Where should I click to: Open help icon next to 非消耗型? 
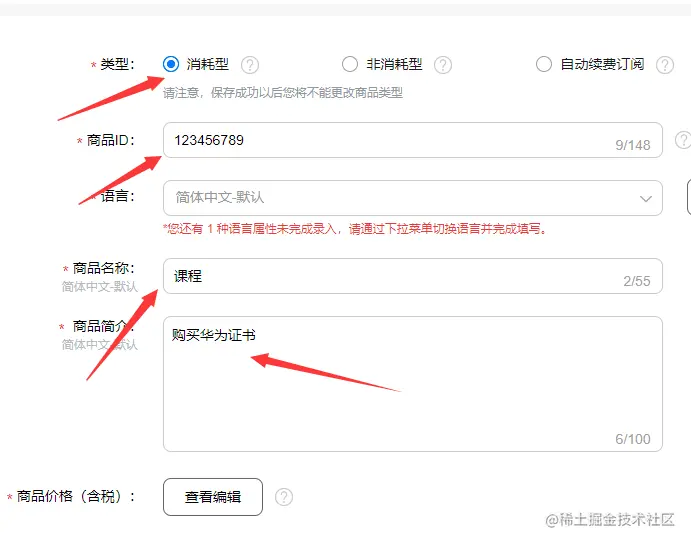click(x=443, y=65)
